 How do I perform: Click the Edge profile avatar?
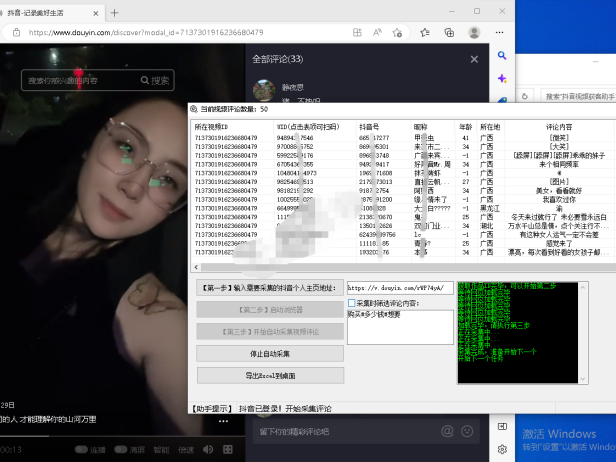point(474,33)
